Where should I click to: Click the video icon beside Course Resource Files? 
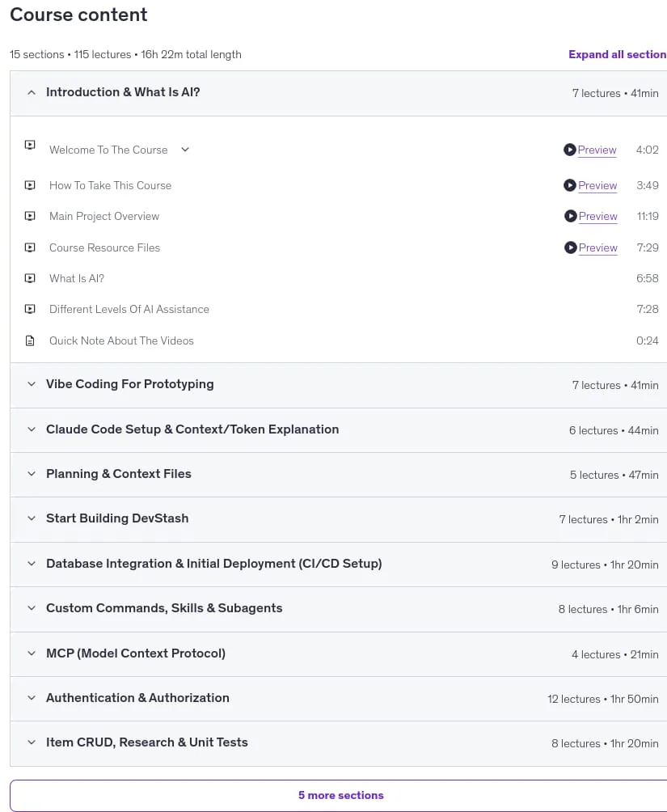[30, 247]
